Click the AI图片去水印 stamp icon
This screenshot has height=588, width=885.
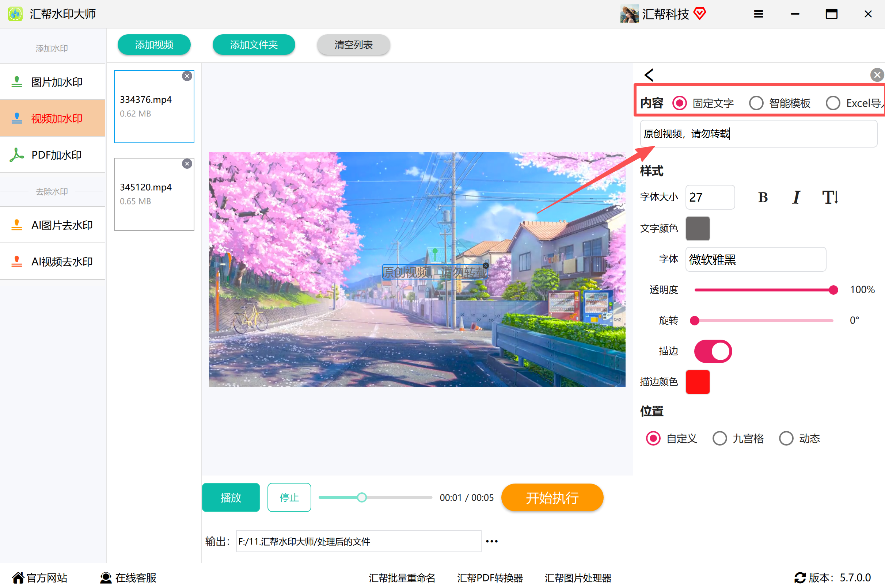coord(16,225)
